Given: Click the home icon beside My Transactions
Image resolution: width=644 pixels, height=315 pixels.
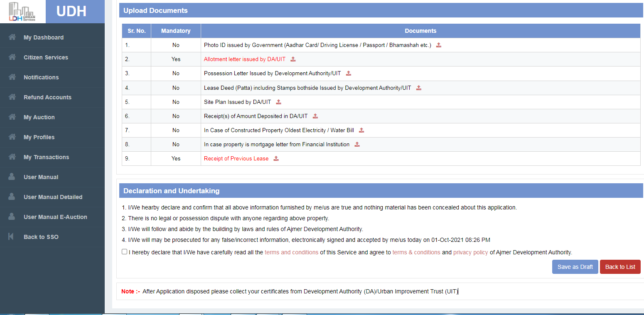Looking at the screenshot, I should point(12,157).
